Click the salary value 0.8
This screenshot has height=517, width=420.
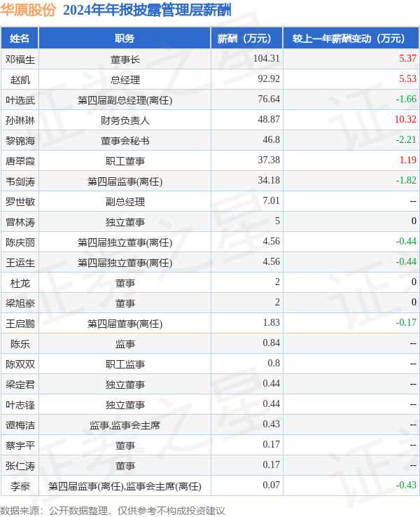274,364
